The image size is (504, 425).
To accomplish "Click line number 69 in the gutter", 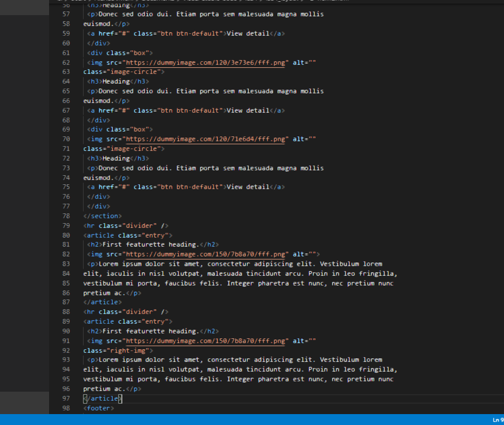I will point(66,129).
